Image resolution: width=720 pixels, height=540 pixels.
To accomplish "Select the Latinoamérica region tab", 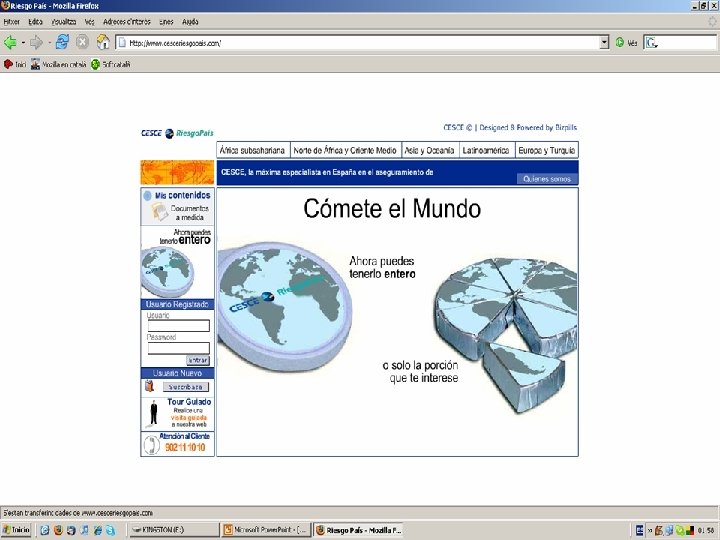I will (486, 150).
